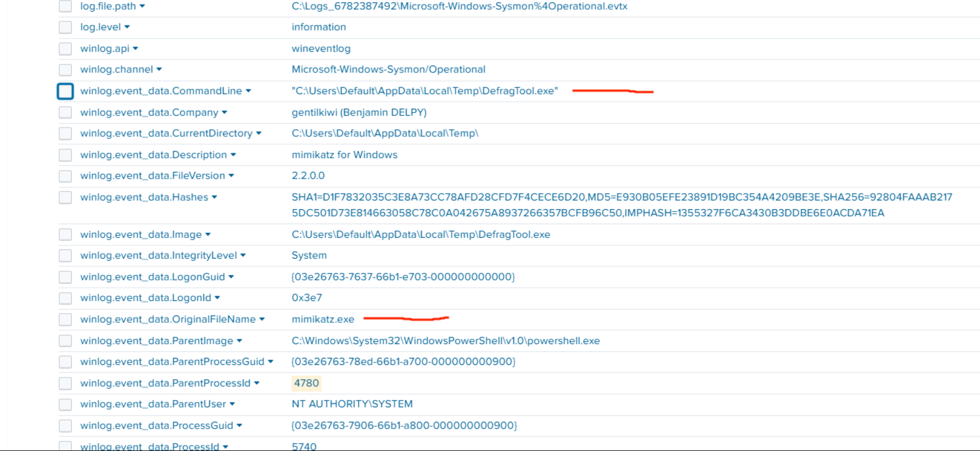980x451 pixels.
Task: Open the ParentProcessId field dropdown
Action: [x=257, y=383]
